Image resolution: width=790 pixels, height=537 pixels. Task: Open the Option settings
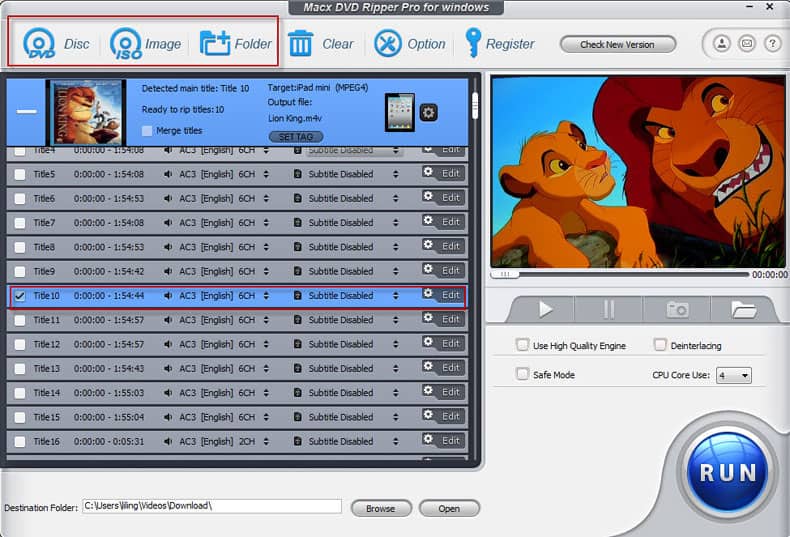point(410,44)
